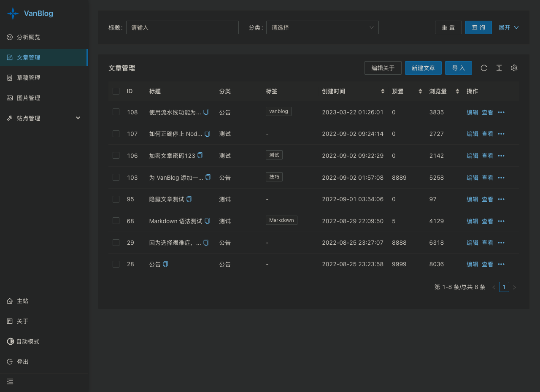This screenshot has width=540, height=392.
Task: Check the row checkbox for ID 95
Action: [116, 199]
